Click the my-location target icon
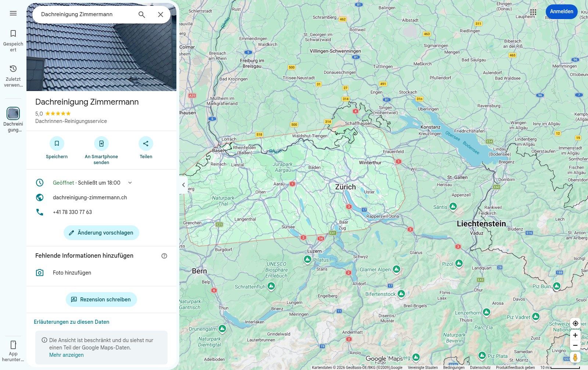This screenshot has height=370, width=588. (x=576, y=323)
